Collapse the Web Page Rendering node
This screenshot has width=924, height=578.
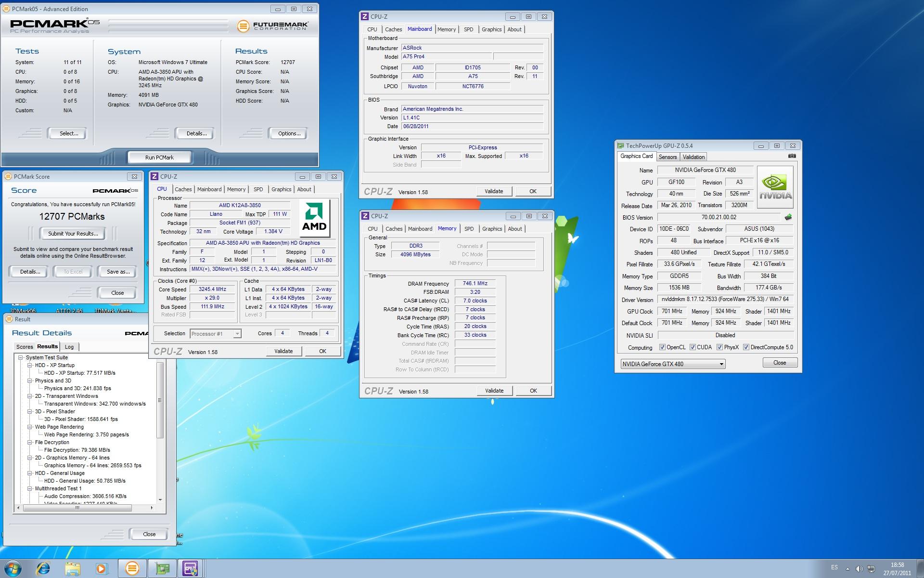[x=30, y=427]
